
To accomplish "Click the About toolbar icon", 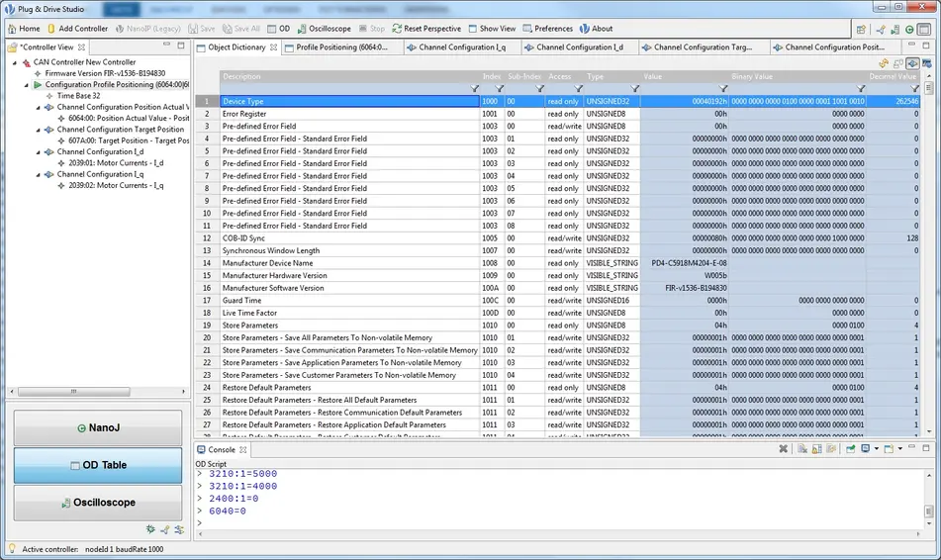I will pyautogui.click(x=596, y=29).
